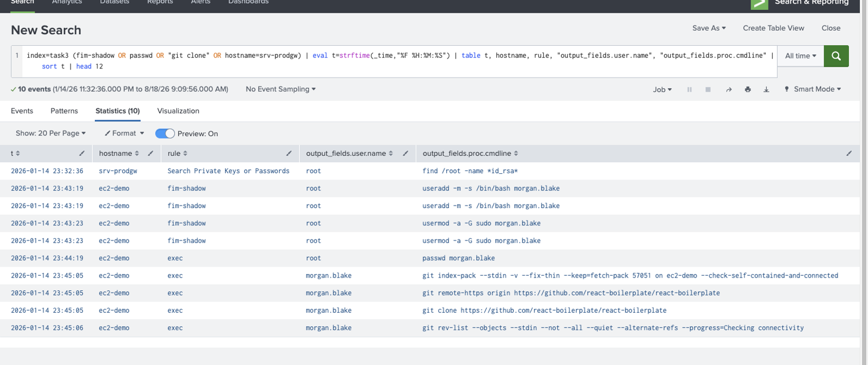Open Search in the top navigation
Viewport: 868px width, 365px height.
[23, 3]
